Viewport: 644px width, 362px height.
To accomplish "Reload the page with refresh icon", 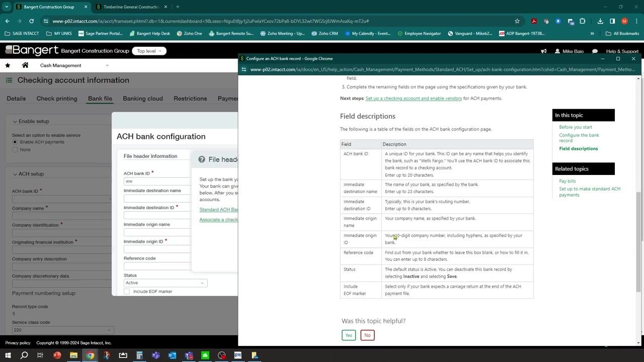I will tap(31, 21).
